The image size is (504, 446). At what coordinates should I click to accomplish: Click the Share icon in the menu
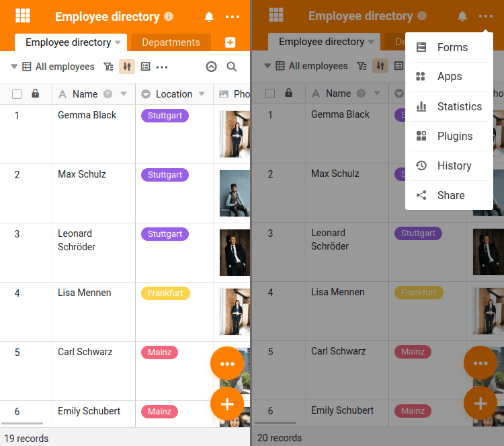click(x=421, y=195)
